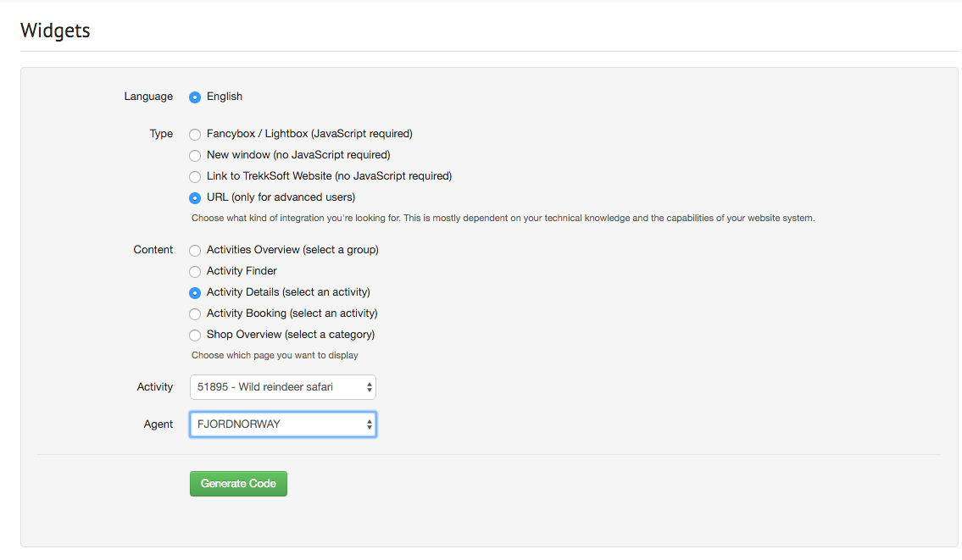
Task: Open the Activity dropdown showing Wild reindeer safari
Action: [x=283, y=387]
